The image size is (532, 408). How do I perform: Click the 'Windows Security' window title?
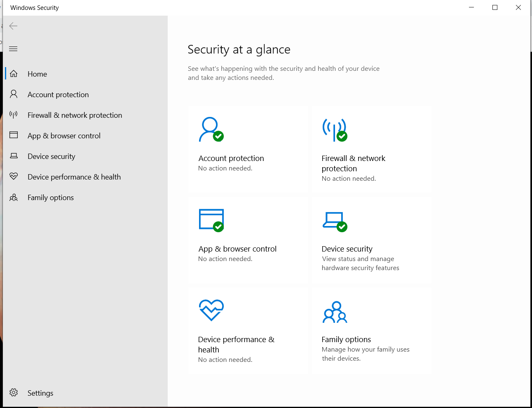(35, 8)
